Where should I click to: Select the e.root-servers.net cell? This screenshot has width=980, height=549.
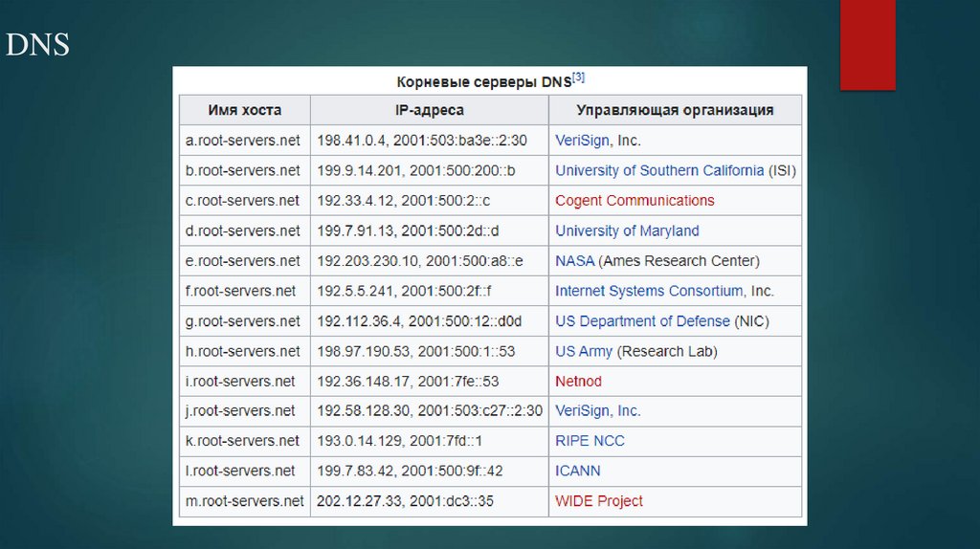click(244, 260)
